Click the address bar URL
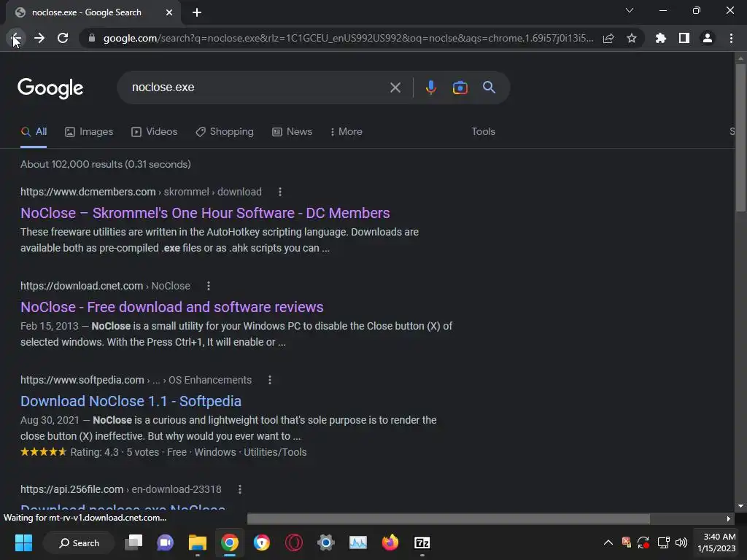The width and height of the screenshot is (747, 560). (348, 38)
